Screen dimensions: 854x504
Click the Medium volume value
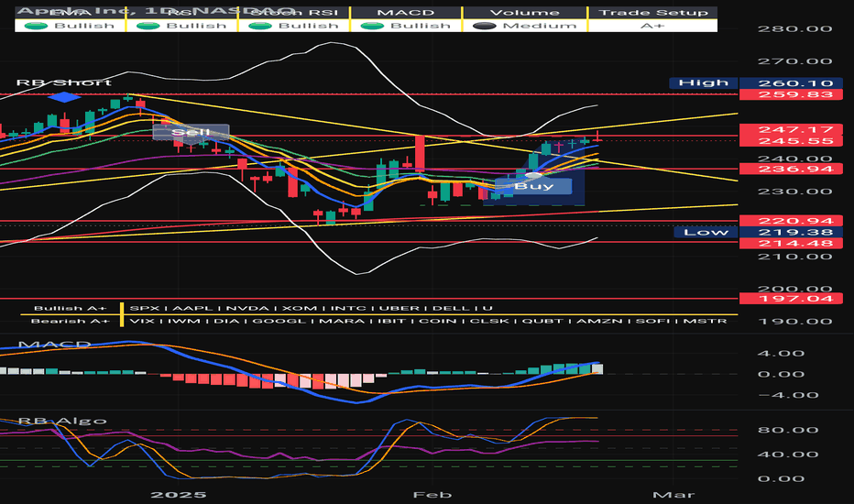tap(540, 26)
